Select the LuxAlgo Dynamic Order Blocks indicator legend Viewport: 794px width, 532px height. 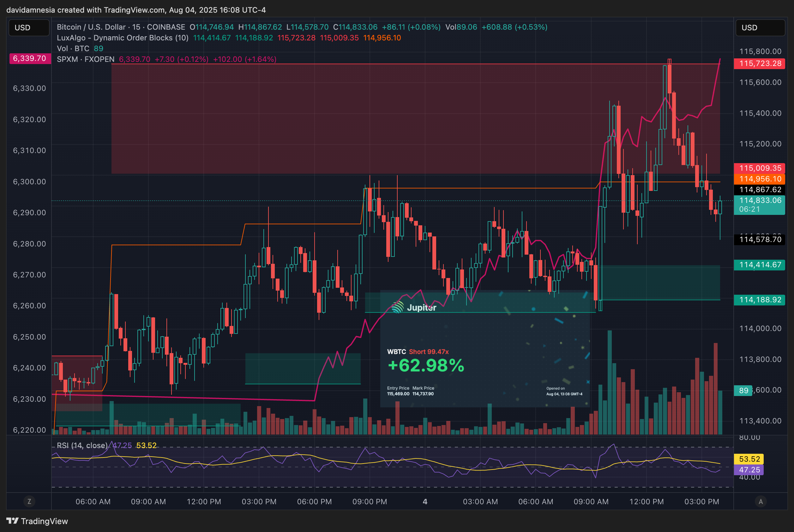coord(123,38)
